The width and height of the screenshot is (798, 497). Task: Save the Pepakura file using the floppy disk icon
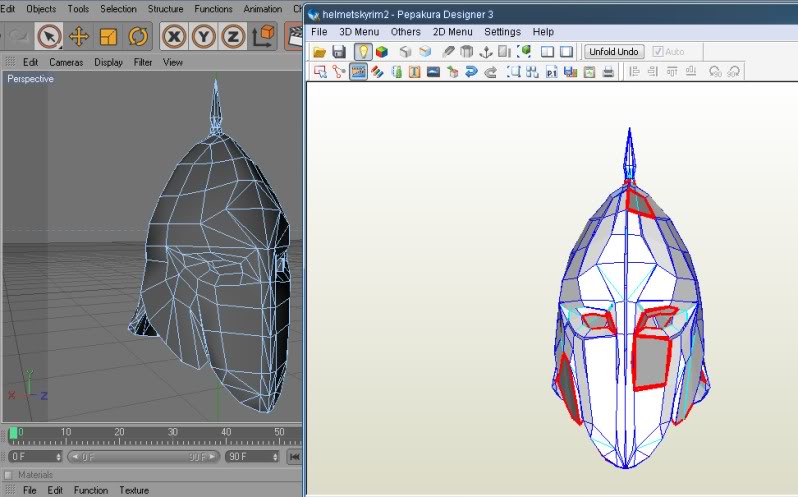339,51
